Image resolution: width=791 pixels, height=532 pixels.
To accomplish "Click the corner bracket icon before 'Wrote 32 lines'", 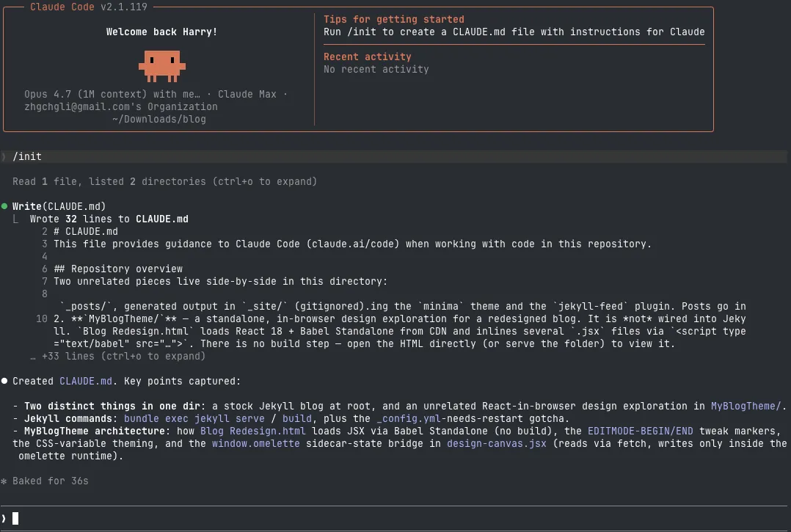I will [x=16, y=219].
